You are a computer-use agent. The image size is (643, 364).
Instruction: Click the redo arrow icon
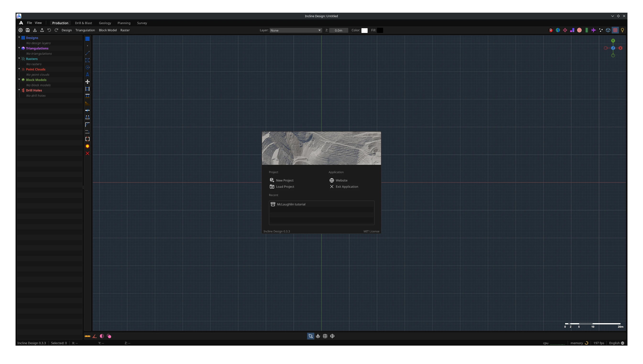(x=56, y=30)
